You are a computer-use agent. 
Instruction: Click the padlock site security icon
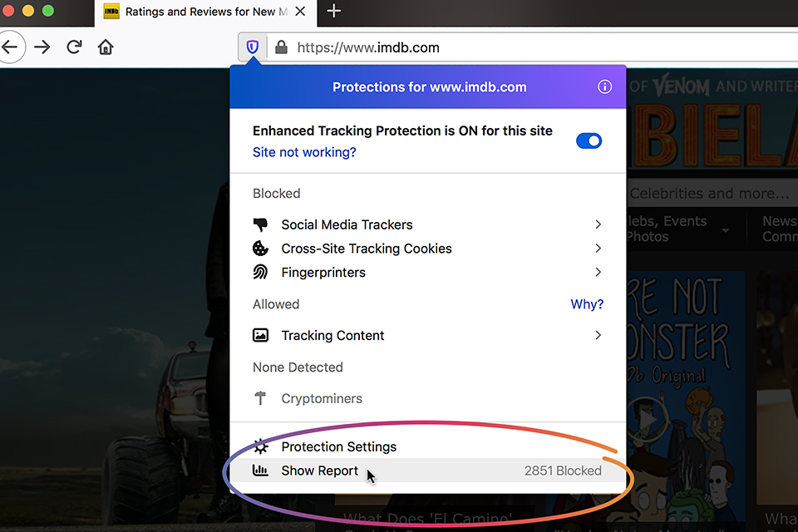click(281, 47)
